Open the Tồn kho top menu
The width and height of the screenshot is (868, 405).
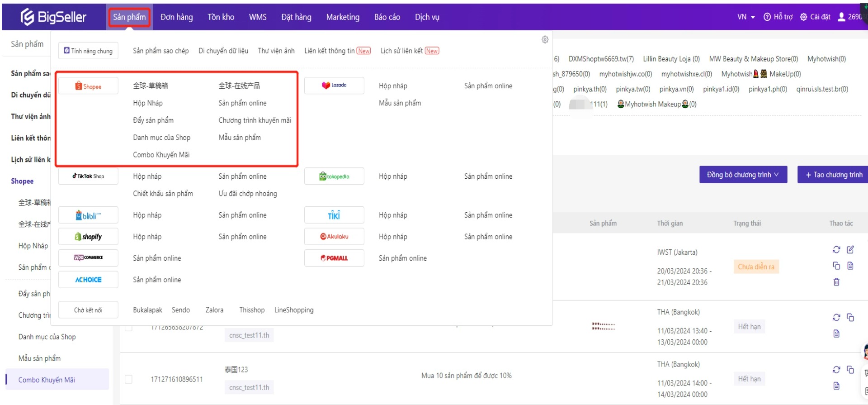click(x=221, y=17)
